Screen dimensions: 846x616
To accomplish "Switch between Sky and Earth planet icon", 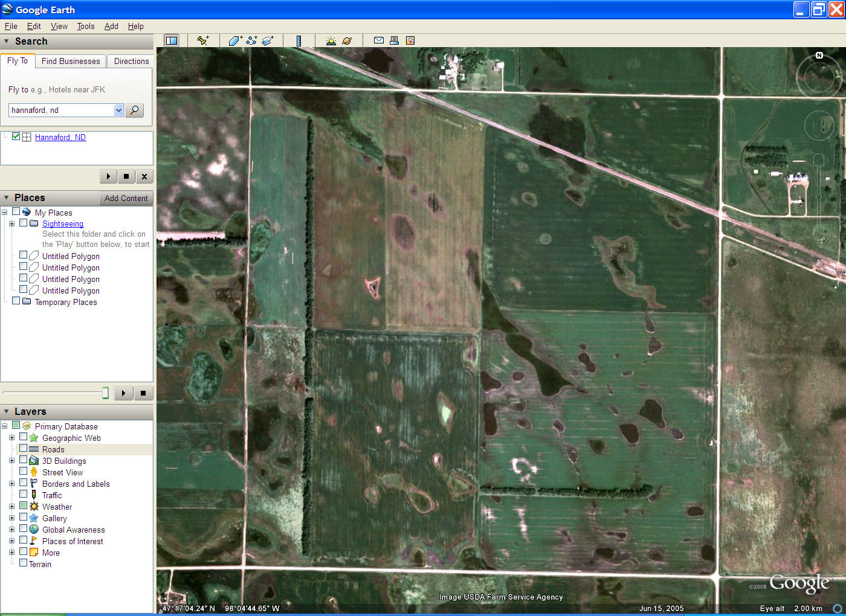I will coord(347,40).
